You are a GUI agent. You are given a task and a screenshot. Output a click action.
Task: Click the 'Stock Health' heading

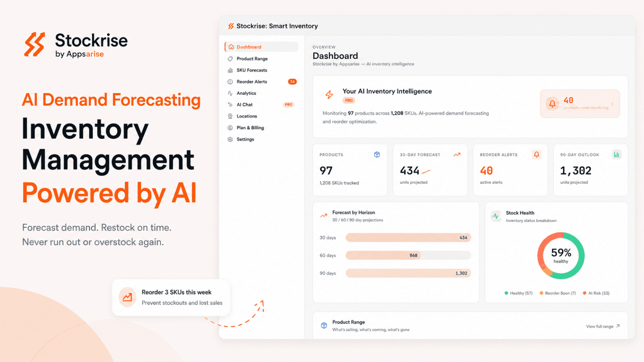(x=520, y=213)
